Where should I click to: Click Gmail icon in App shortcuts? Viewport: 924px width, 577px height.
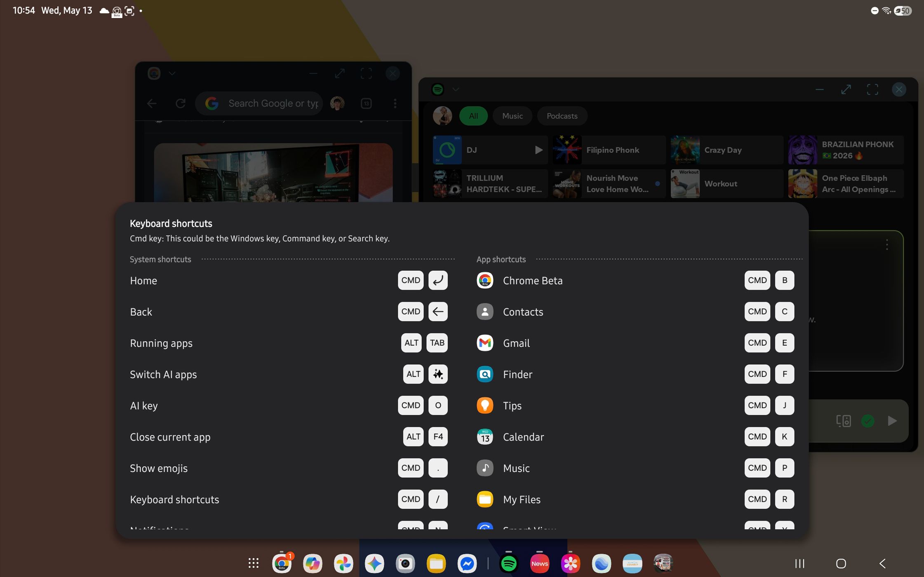485,343
